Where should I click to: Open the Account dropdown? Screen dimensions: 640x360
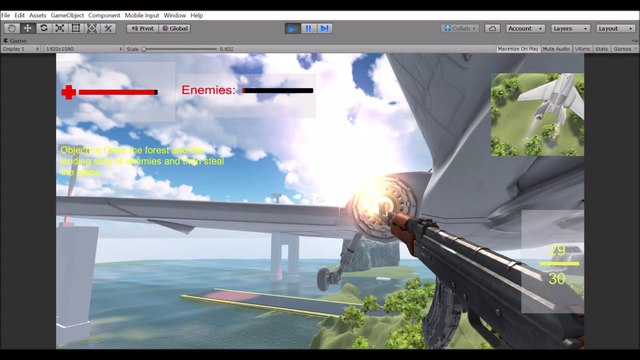tap(525, 29)
